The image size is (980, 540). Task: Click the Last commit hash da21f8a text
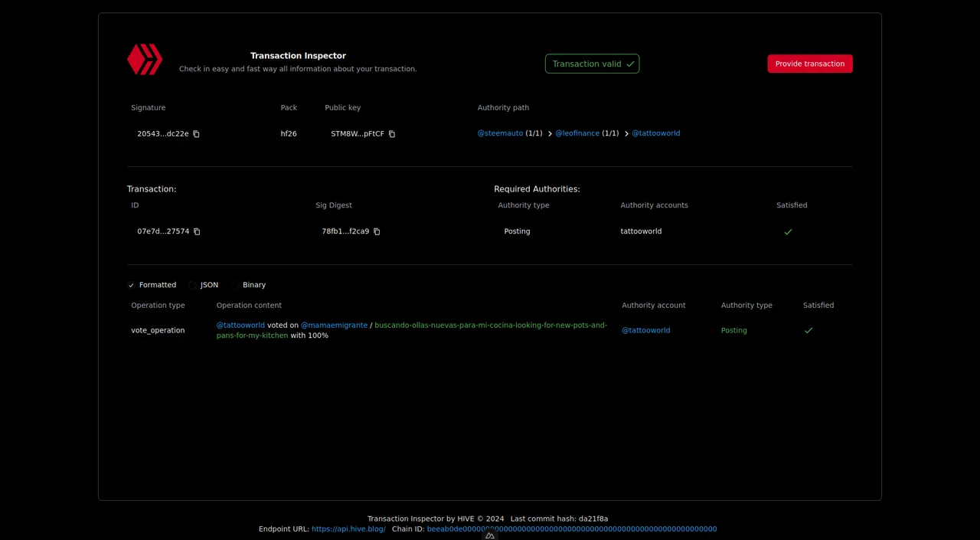pos(559,519)
